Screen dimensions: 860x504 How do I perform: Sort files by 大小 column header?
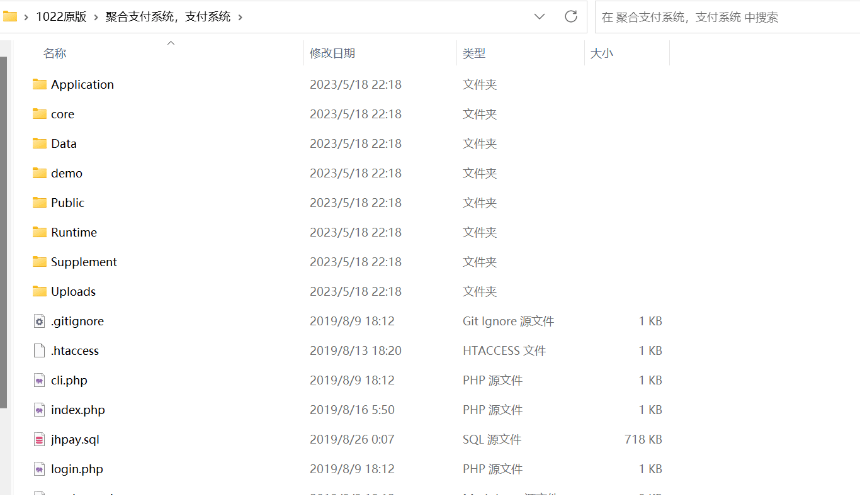coord(601,53)
